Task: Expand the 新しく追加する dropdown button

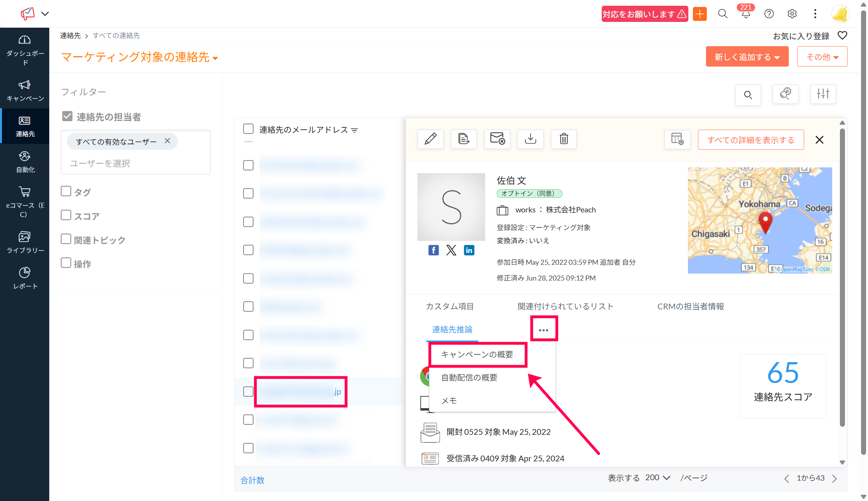Action: pyautogui.click(x=747, y=57)
